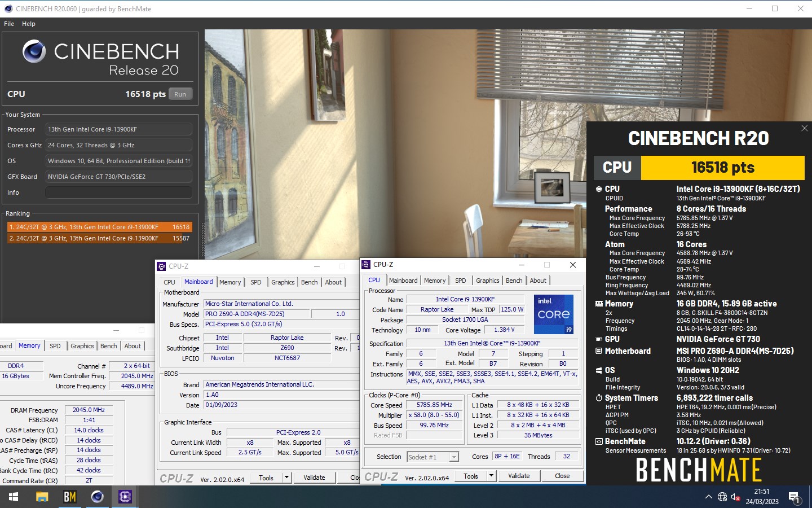Image resolution: width=812 pixels, height=508 pixels.
Task: Click the Processor name field in Cinebench
Action: point(118,129)
